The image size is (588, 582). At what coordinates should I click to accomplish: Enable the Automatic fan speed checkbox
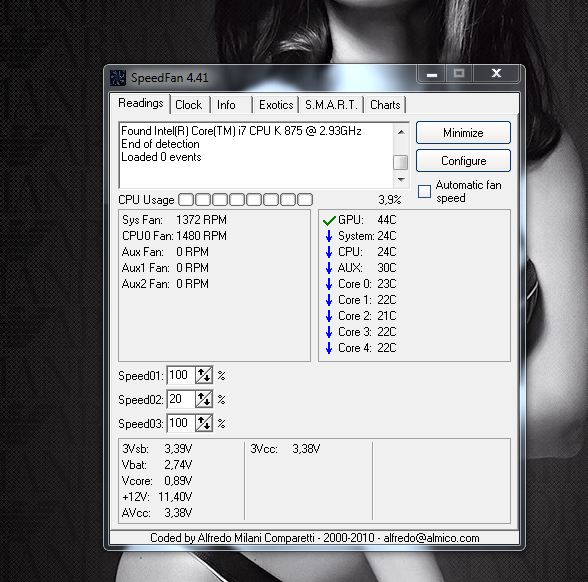tap(424, 191)
